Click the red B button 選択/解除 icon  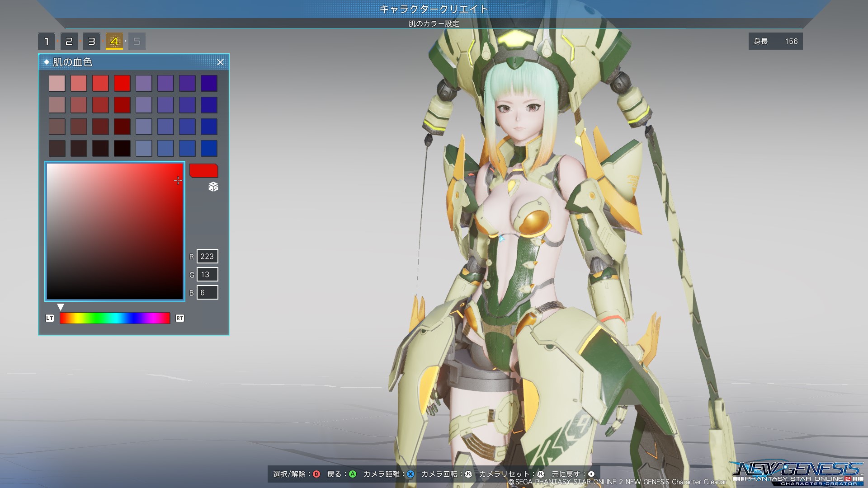(316, 474)
